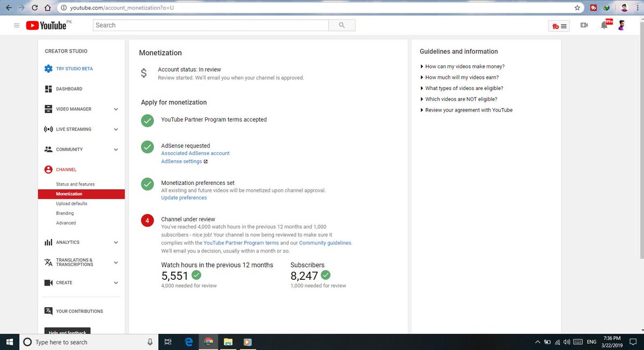Click the Analytics bar chart icon

click(48, 242)
